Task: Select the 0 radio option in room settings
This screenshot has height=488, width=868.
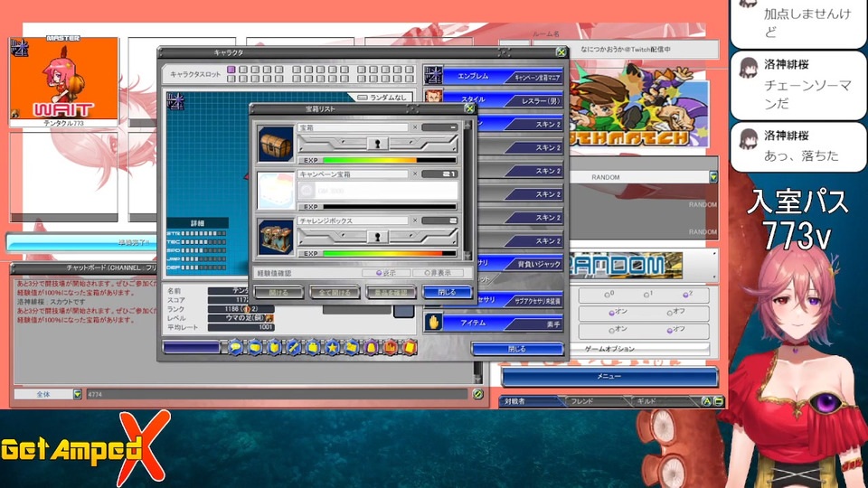Action: [609, 295]
